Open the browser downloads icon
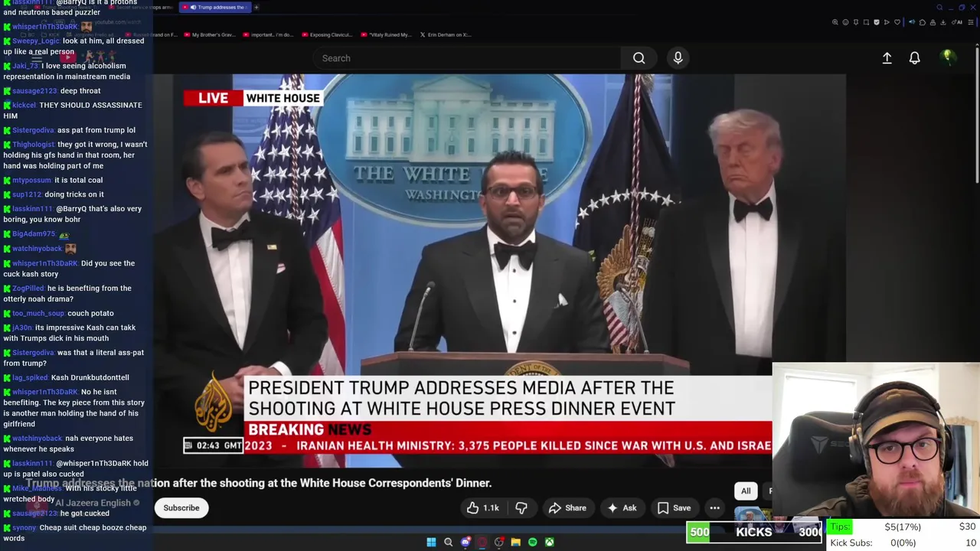Viewport: 980px width, 551px height. pos(942,22)
